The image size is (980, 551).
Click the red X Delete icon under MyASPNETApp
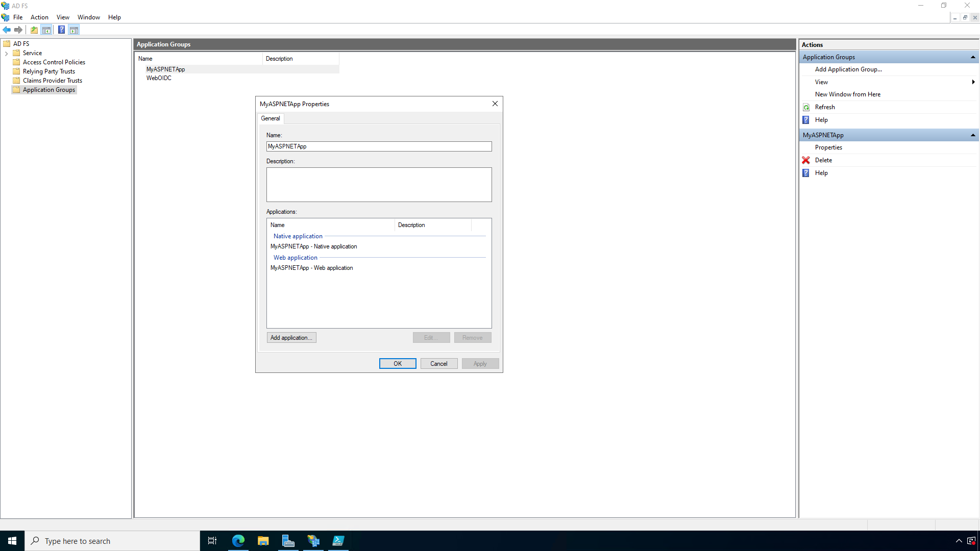click(805, 160)
